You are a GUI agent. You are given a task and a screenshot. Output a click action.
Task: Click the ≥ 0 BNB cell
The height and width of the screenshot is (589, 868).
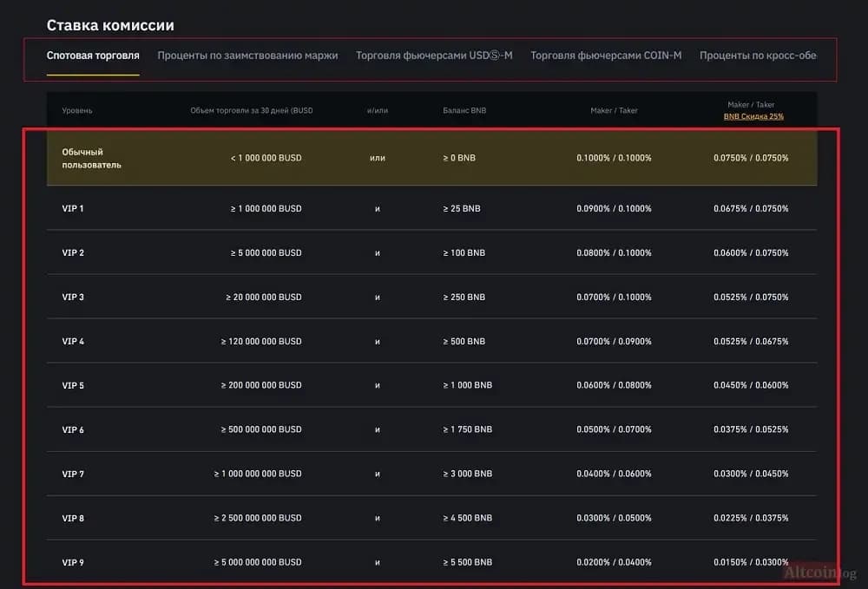459,158
